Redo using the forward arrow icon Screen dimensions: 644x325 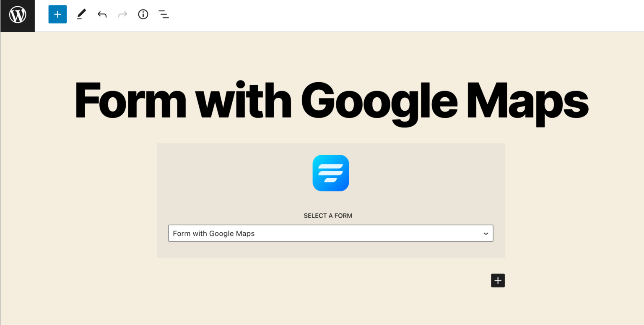coord(122,14)
